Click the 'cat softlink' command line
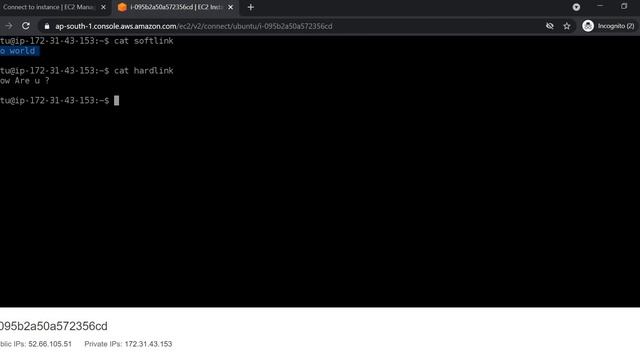The height and width of the screenshot is (360, 640). coord(87,41)
